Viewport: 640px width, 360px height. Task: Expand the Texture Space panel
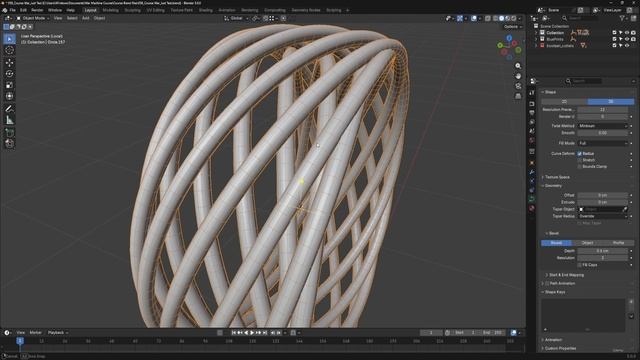(557, 177)
